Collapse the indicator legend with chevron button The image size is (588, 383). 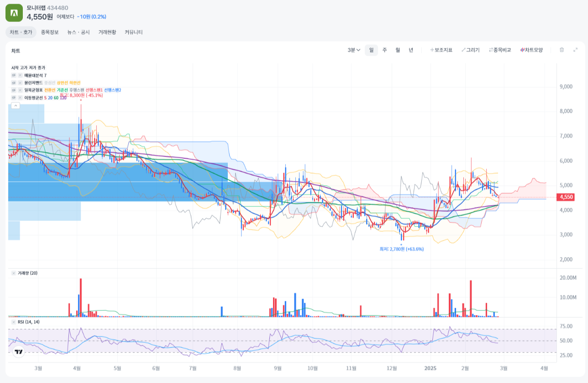[16, 105]
